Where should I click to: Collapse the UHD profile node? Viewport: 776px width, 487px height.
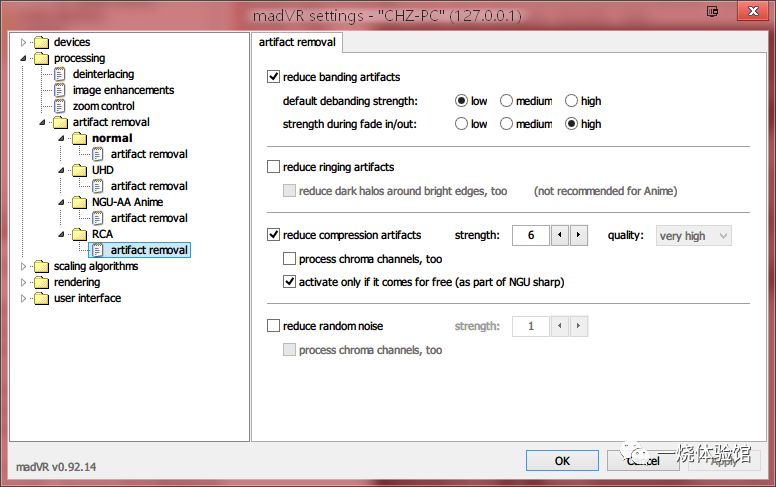[61, 170]
